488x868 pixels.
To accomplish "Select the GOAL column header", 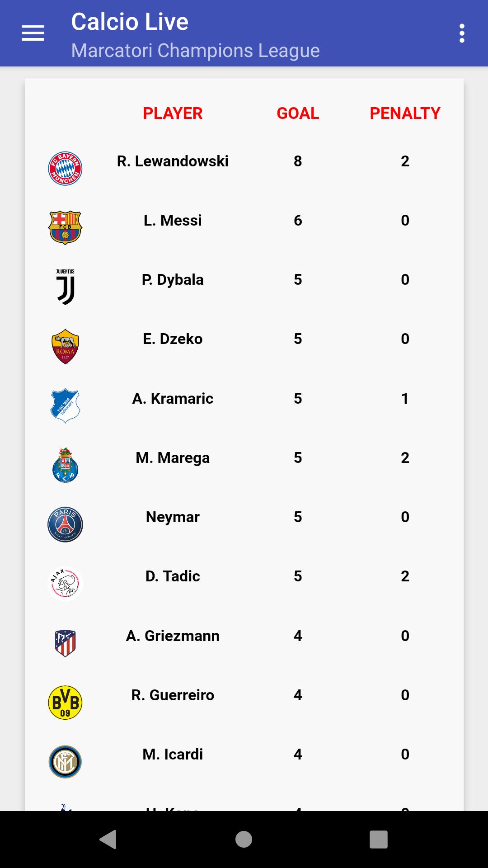I will pyautogui.click(x=298, y=113).
